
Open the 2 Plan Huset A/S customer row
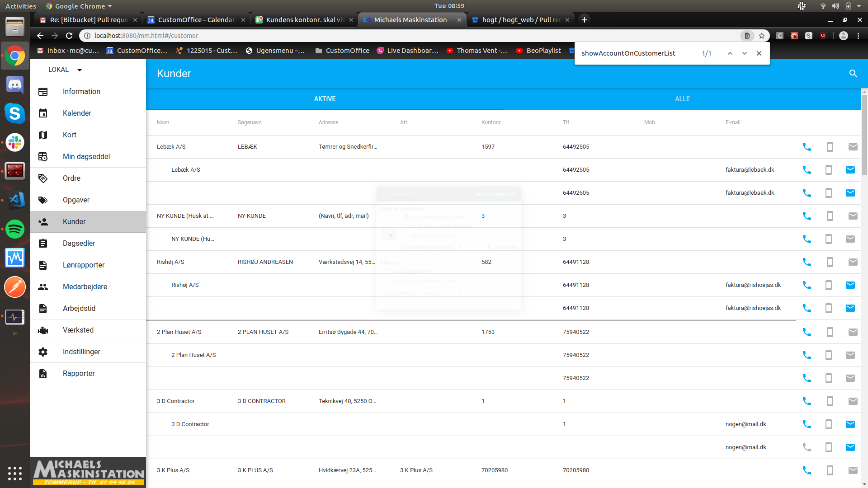pos(179,332)
